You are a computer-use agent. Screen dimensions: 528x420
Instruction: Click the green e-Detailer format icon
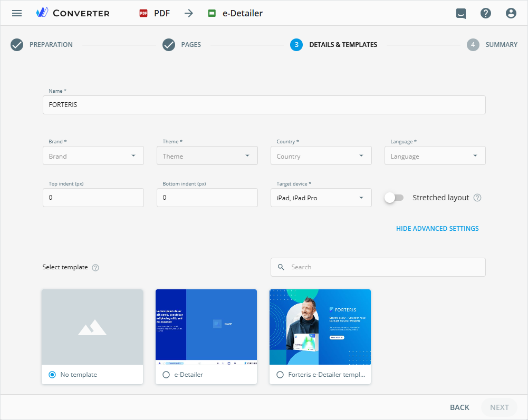point(212,14)
